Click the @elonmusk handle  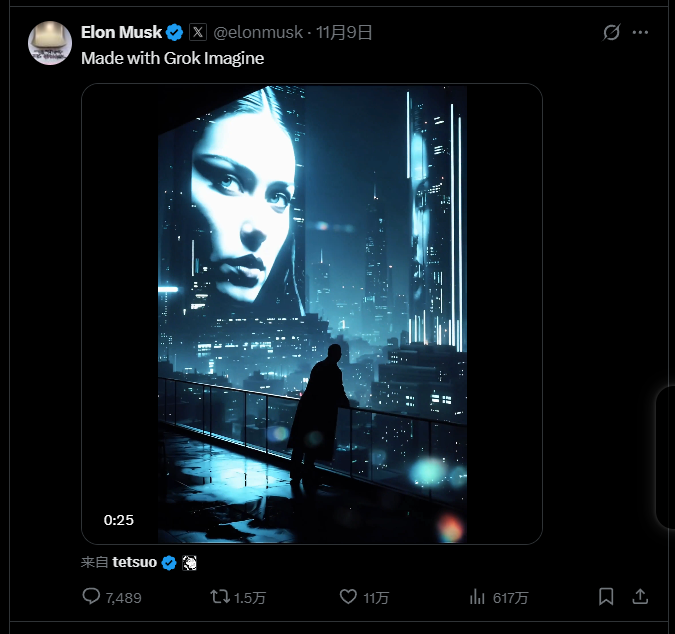[258, 32]
